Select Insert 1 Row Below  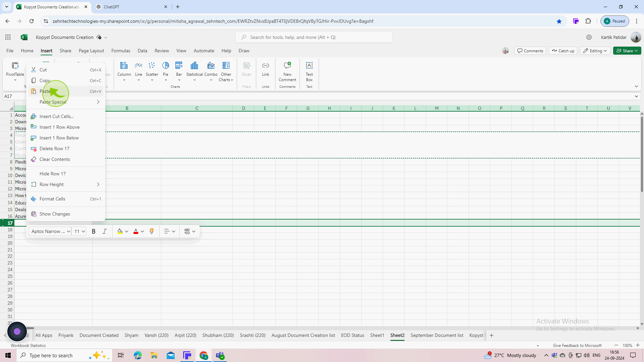(x=66, y=138)
